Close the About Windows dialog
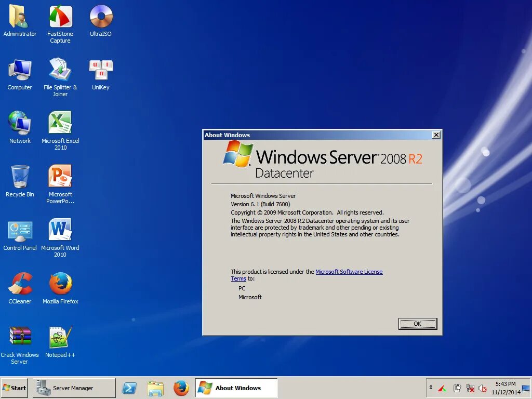 pyautogui.click(x=436, y=135)
